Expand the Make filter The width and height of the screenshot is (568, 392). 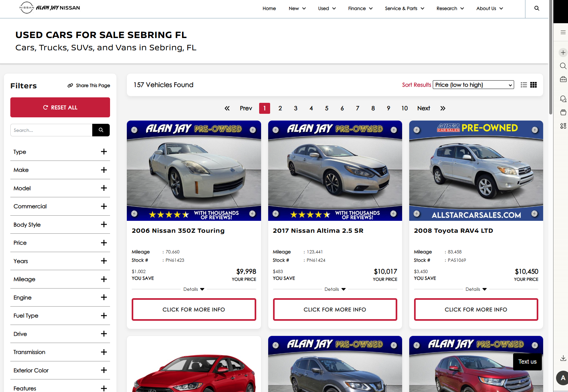click(x=60, y=170)
